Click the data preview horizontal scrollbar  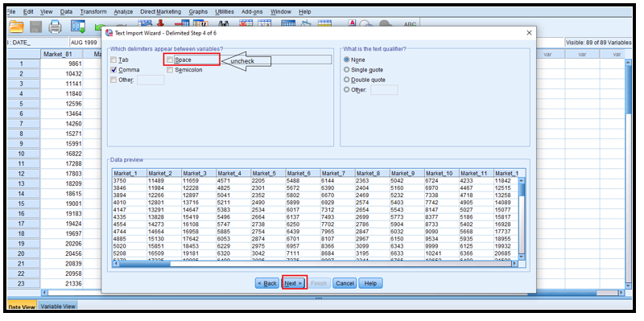[x=316, y=264]
